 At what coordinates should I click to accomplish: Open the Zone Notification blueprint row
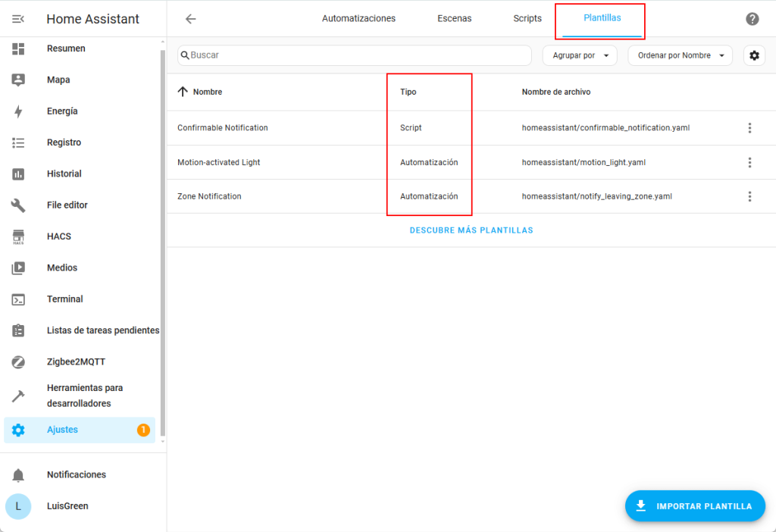tap(209, 196)
